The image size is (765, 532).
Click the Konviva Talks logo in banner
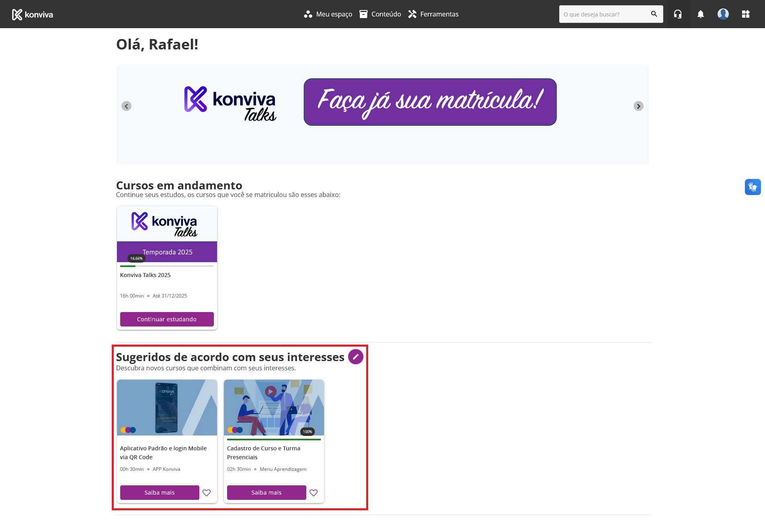pyautogui.click(x=230, y=104)
